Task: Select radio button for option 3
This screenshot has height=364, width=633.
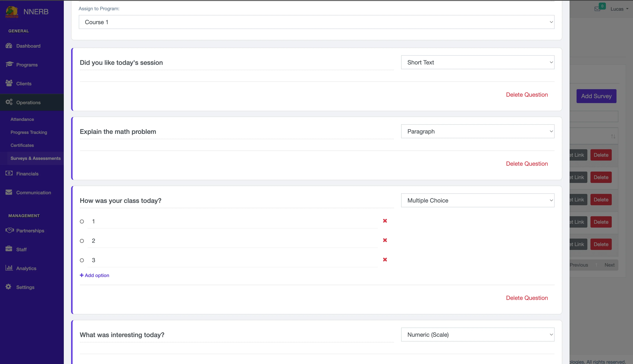Action: pos(82,260)
